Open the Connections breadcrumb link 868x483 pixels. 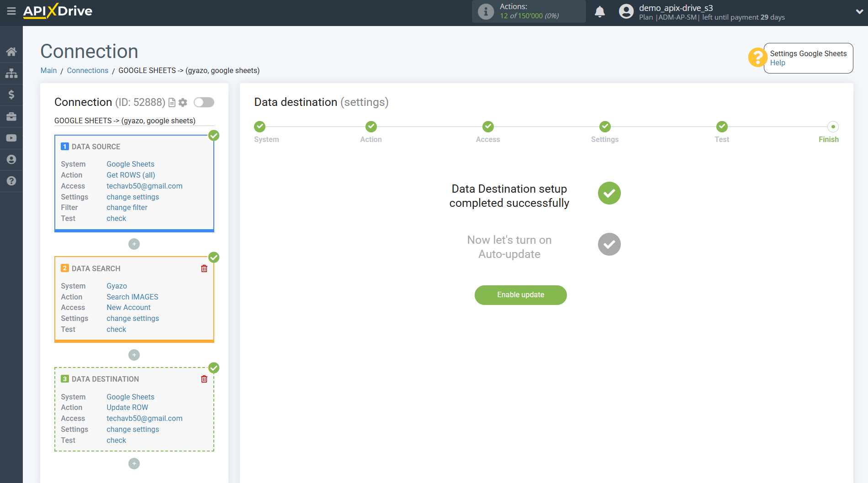[87, 70]
